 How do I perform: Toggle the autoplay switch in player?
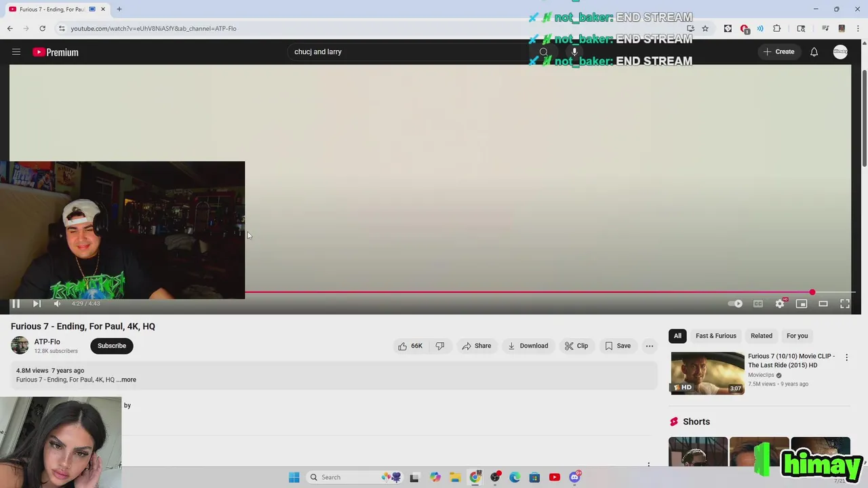735,304
